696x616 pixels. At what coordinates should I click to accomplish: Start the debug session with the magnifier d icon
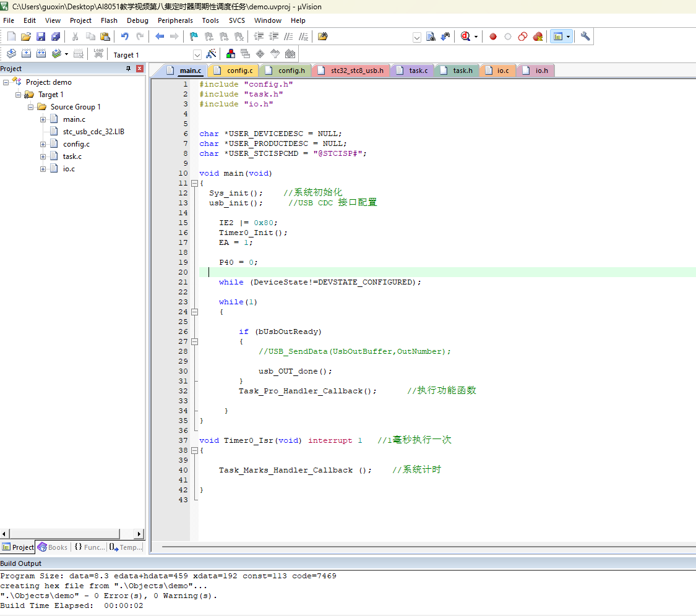coord(465,36)
